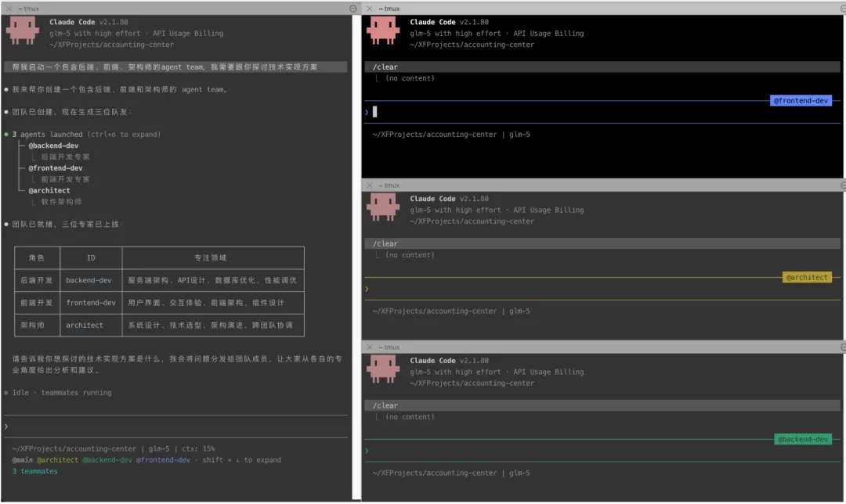Click the '后端开发' role cell in the table

click(x=37, y=280)
